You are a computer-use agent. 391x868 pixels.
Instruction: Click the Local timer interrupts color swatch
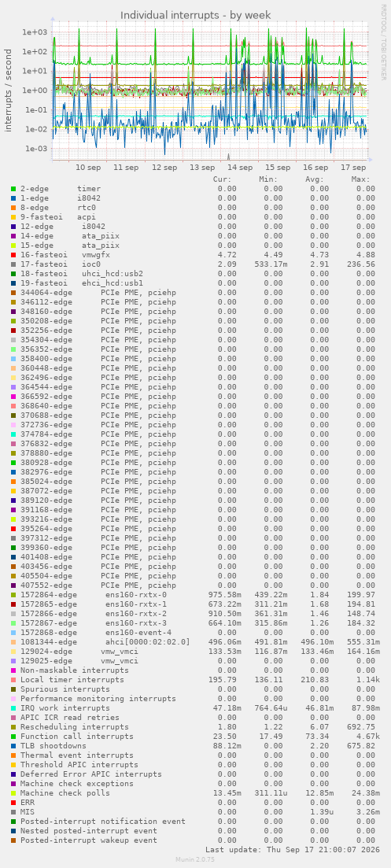(x=13, y=680)
